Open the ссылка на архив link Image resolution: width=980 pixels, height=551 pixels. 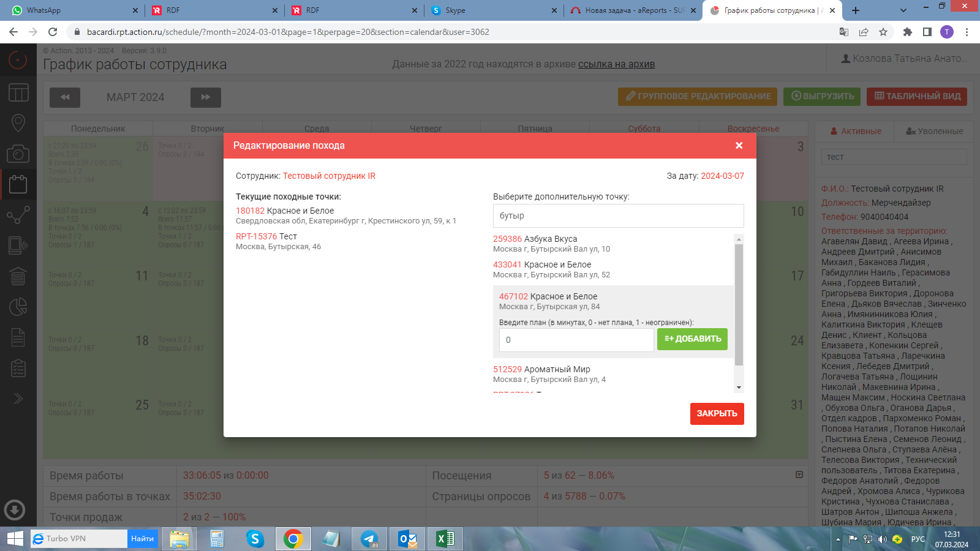[x=616, y=64]
